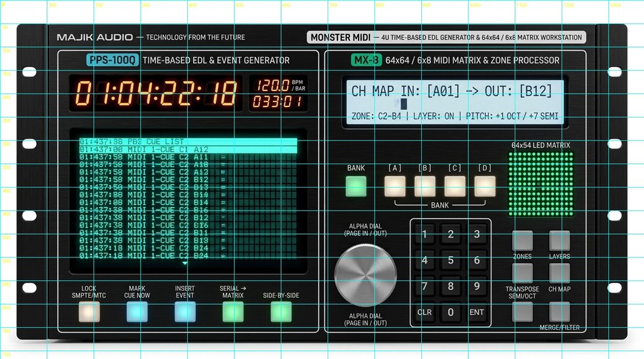This screenshot has height=359, width=644.
Task: Click the 120.0 BPM readout
Action: click(x=272, y=85)
